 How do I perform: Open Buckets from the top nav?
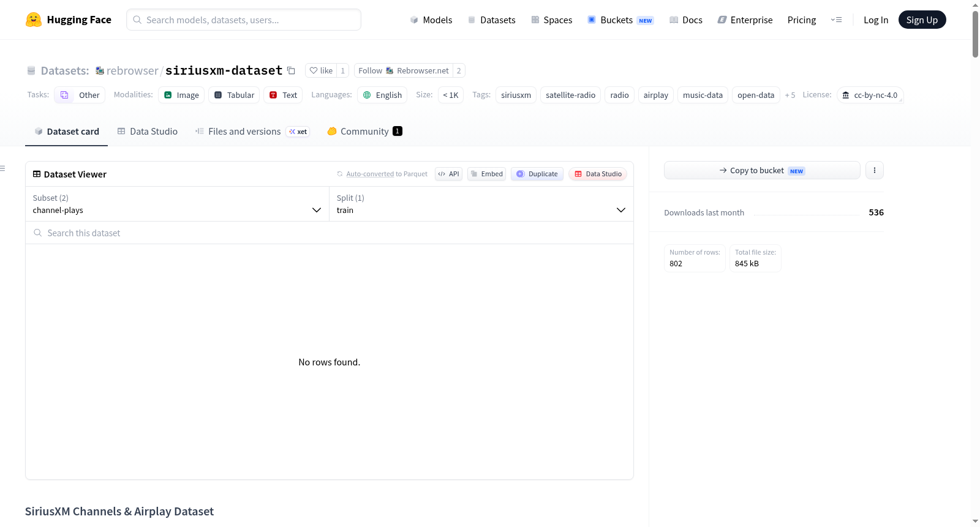point(620,20)
